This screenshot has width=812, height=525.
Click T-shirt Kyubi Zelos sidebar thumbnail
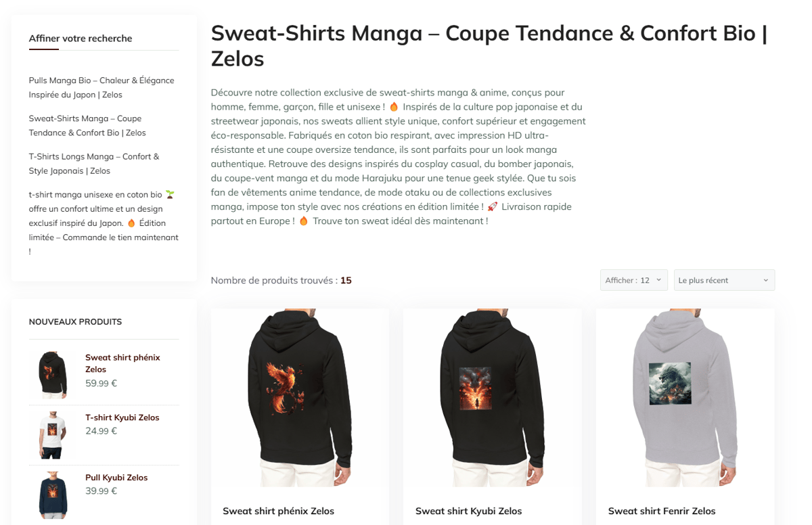(53, 435)
